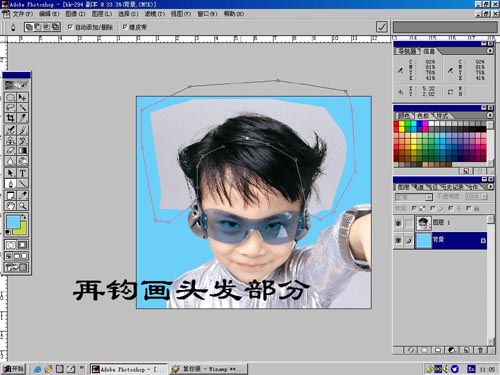Switch to Quick Mask mode
This screenshot has width=500, height=375.
click(x=22, y=245)
